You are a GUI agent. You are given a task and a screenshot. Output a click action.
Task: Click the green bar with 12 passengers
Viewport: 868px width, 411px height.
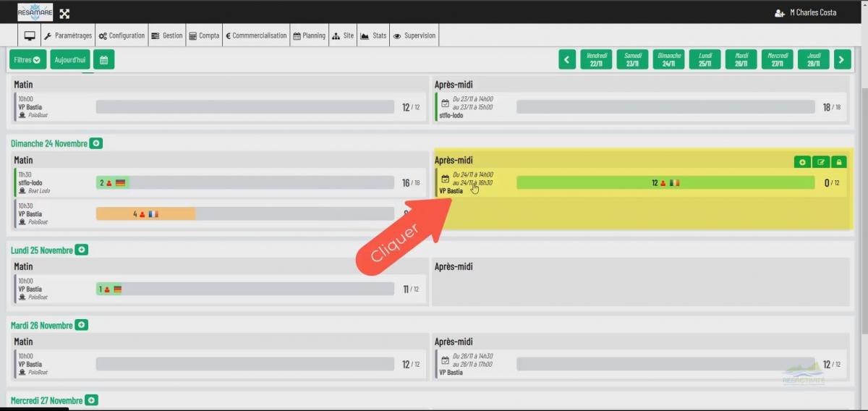(x=665, y=182)
